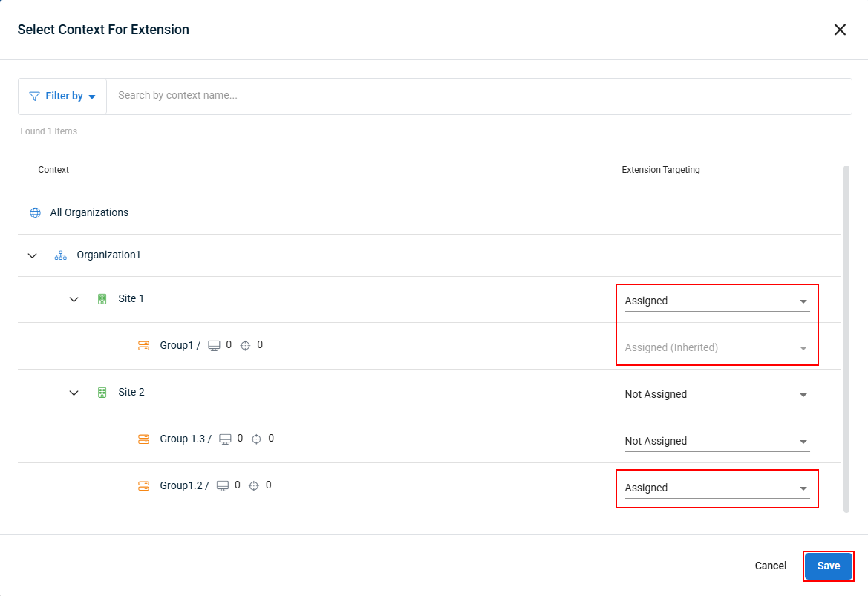Click the Group 1.3 server group icon
Screen dimensions: 868x596
click(143, 439)
